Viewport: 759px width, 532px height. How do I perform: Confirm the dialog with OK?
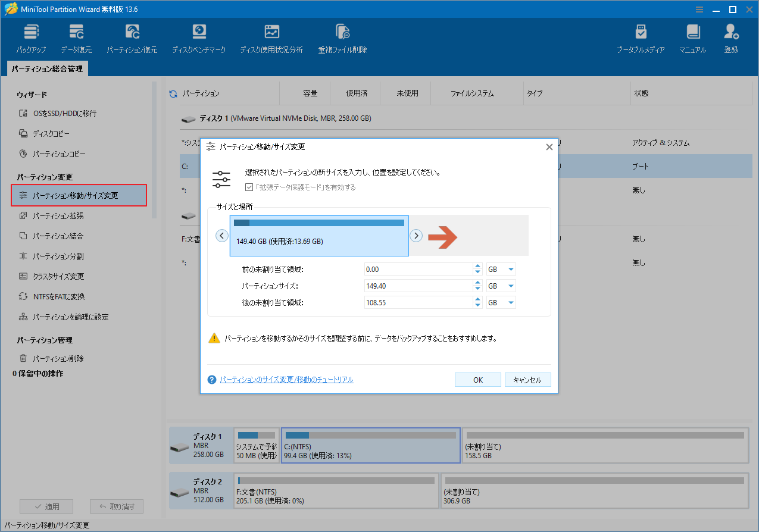pos(478,380)
